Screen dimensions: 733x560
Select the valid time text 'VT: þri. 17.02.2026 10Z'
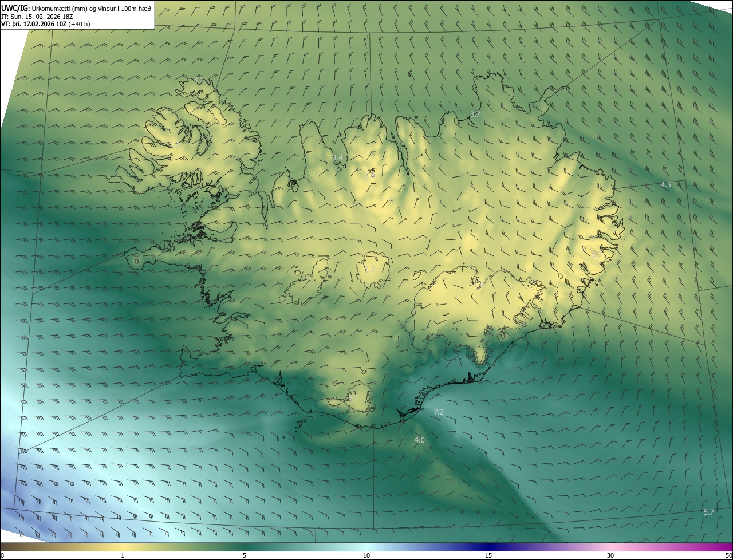pyautogui.click(x=34, y=24)
